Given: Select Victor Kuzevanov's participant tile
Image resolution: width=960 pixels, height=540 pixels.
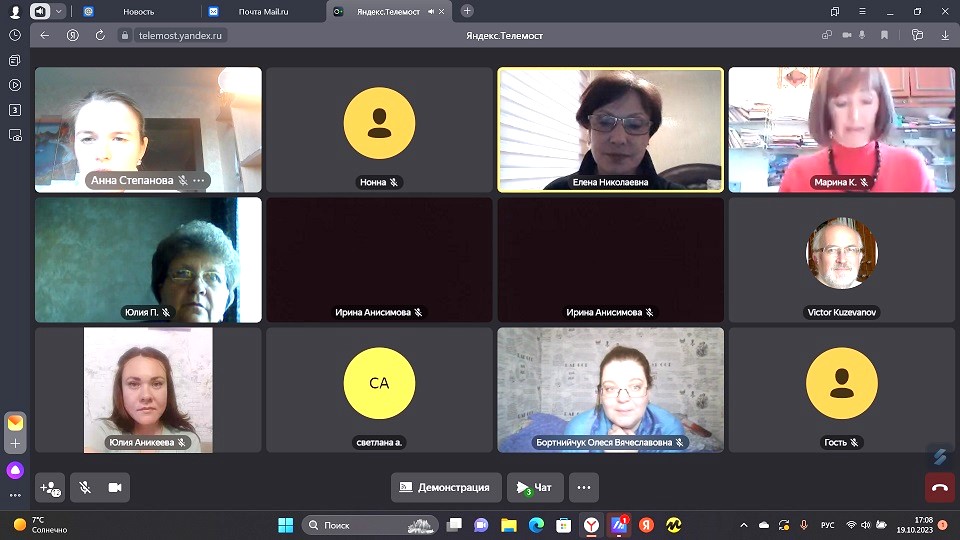Looking at the screenshot, I should coord(842,259).
